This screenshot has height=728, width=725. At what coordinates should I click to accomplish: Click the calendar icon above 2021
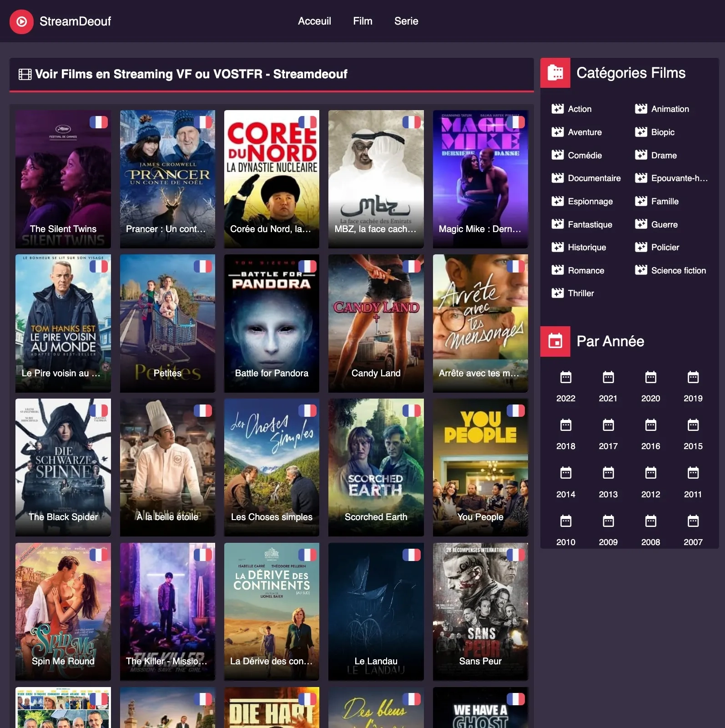pos(608,377)
